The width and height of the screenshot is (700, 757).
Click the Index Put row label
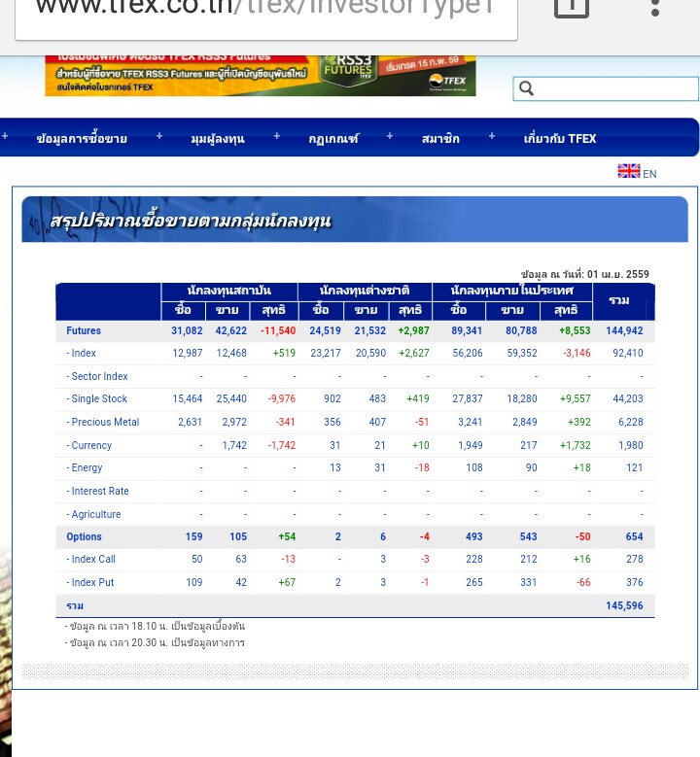(90, 583)
